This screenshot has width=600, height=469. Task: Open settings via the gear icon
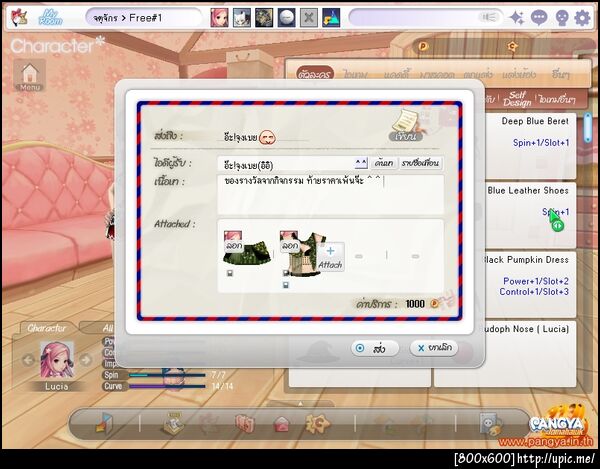pyautogui.click(x=582, y=18)
